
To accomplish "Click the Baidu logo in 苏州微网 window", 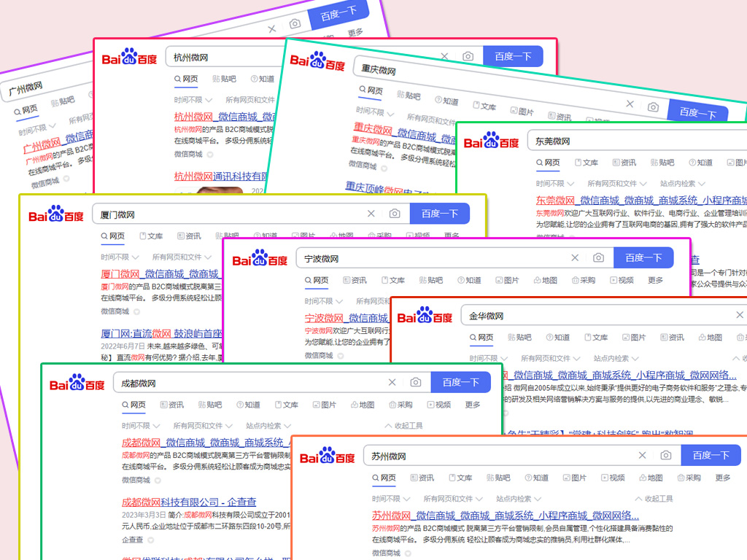I will click(328, 456).
